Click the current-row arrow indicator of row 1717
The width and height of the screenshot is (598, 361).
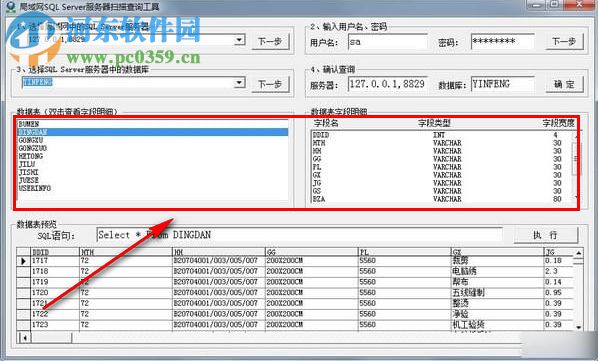(24, 261)
